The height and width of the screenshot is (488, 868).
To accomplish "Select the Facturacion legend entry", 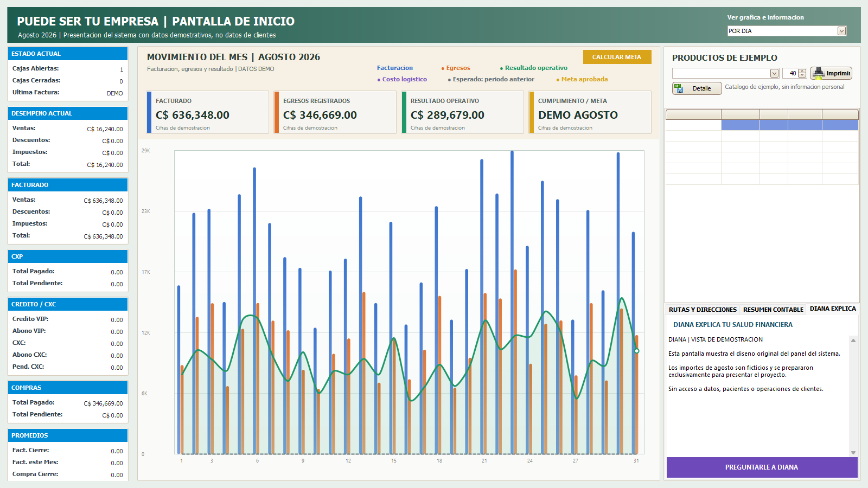I will click(395, 68).
